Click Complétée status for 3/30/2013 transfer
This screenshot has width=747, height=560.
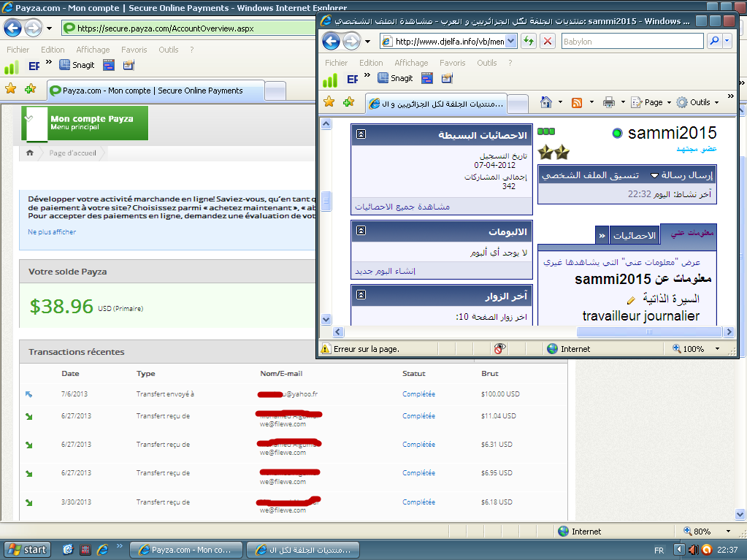click(x=418, y=502)
